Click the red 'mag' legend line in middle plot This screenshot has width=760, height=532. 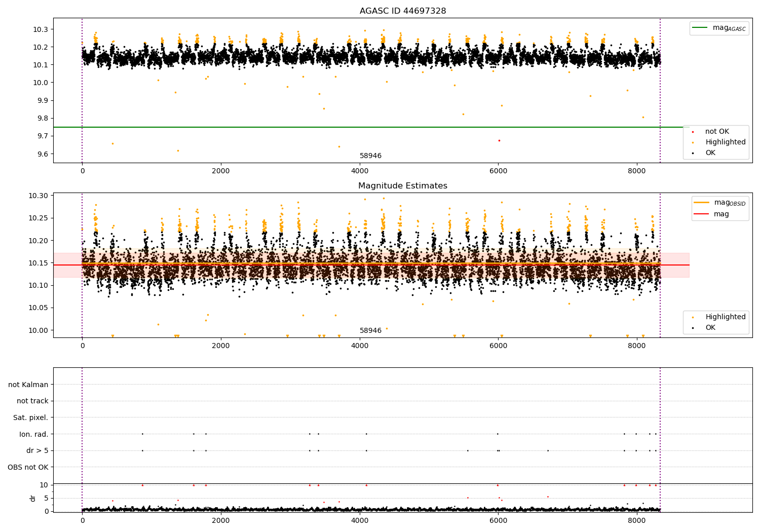pos(702,214)
